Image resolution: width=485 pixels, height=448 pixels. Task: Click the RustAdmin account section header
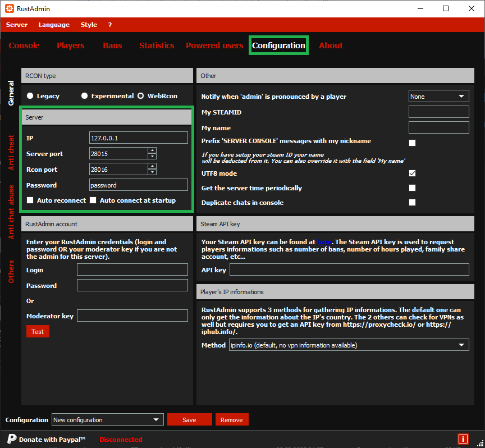coord(107,223)
